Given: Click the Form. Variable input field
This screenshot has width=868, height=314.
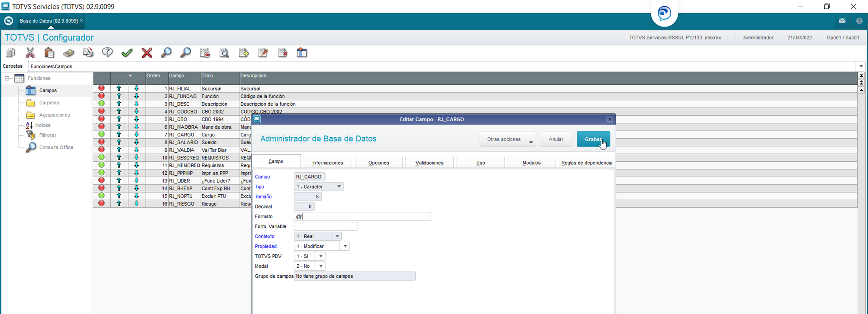Looking at the screenshot, I should 326,226.
